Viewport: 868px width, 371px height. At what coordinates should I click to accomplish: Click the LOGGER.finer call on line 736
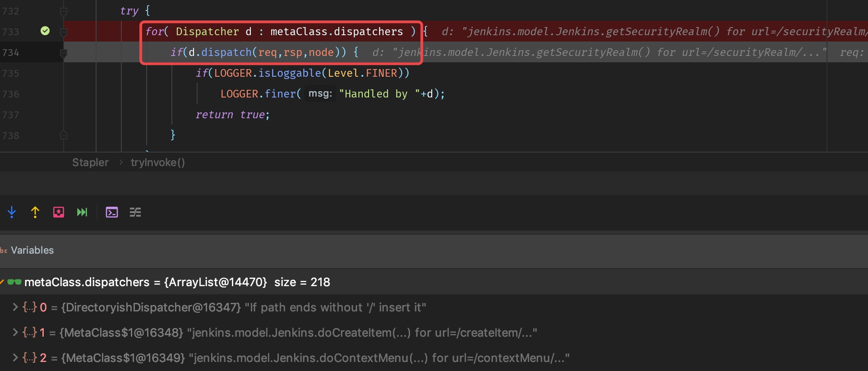point(332,94)
